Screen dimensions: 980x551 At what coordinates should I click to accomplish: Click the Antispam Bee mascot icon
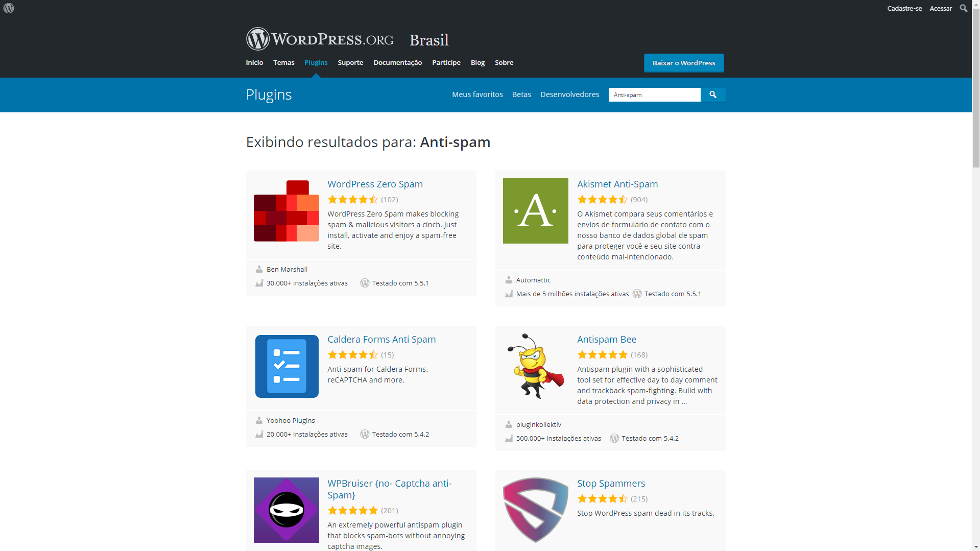536,366
